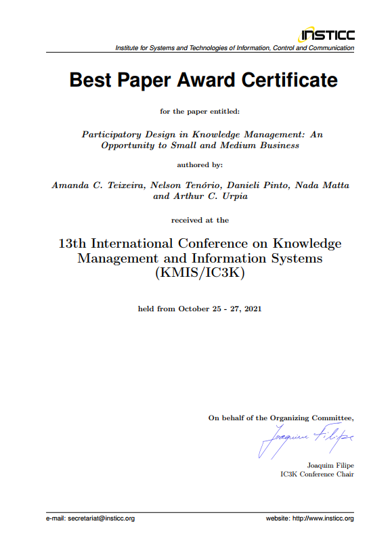This screenshot has width=392, height=534.
Task: Open the http://www.insticc.org website link
Action: point(323,518)
